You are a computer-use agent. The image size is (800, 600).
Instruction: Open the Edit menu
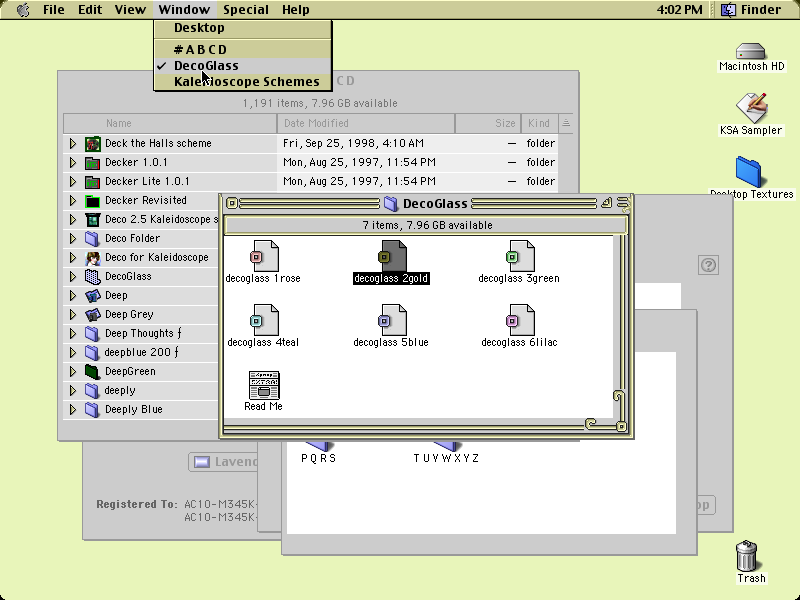click(90, 10)
